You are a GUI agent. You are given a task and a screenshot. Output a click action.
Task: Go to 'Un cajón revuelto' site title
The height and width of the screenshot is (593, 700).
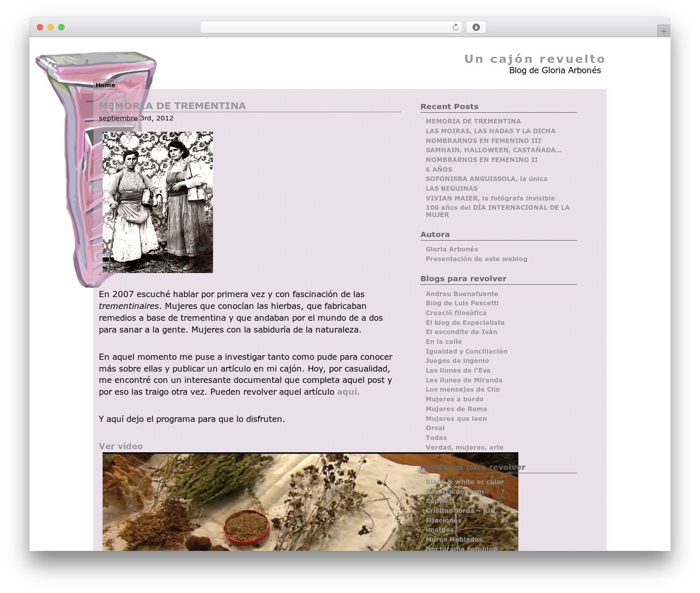[x=535, y=59]
